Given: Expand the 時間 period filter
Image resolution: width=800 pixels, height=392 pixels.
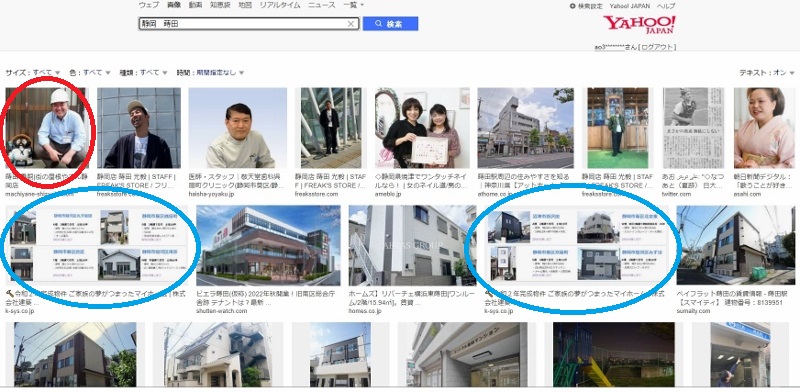Looking at the screenshot, I should point(210,72).
